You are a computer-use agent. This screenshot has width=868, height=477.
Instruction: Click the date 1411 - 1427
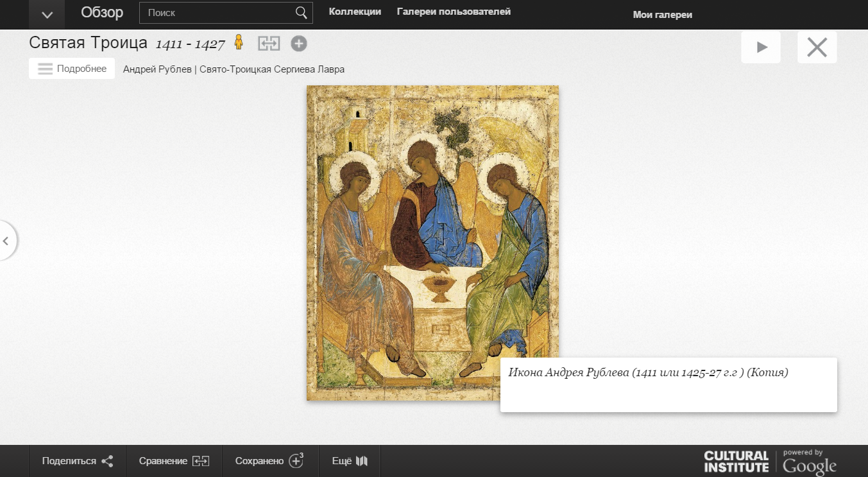pyautogui.click(x=191, y=44)
